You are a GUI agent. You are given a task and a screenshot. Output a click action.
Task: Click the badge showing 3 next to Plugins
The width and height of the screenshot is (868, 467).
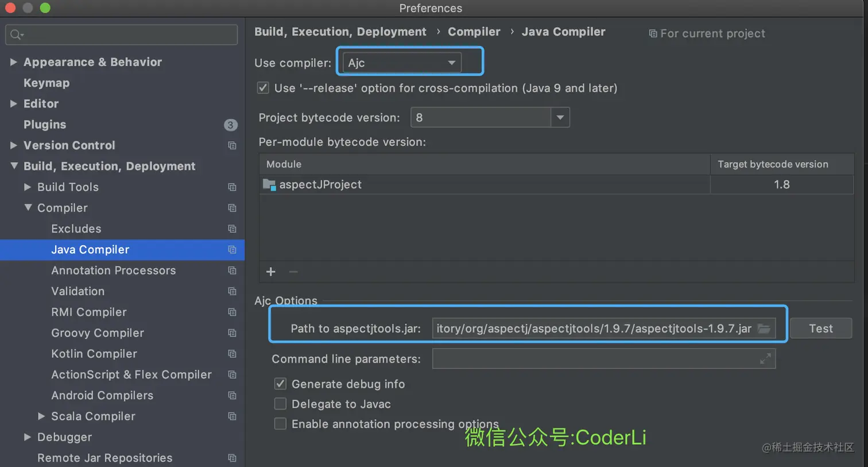click(230, 125)
